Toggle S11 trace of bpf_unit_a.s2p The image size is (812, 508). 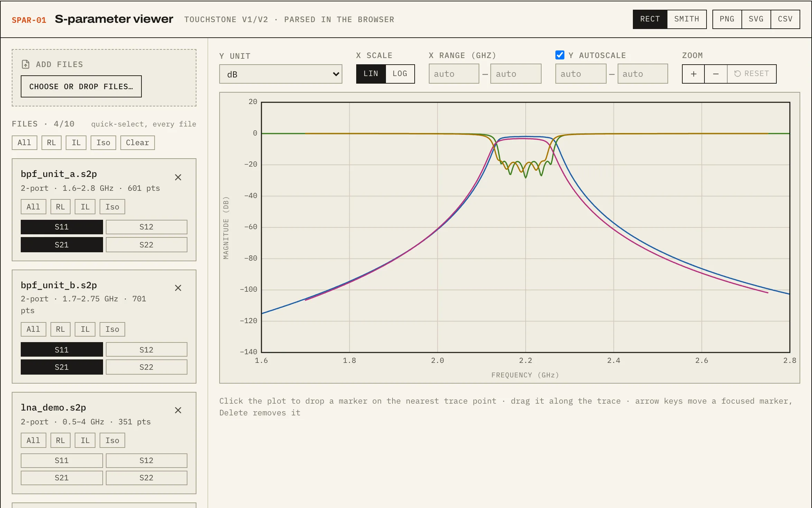pyautogui.click(x=62, y=227)
